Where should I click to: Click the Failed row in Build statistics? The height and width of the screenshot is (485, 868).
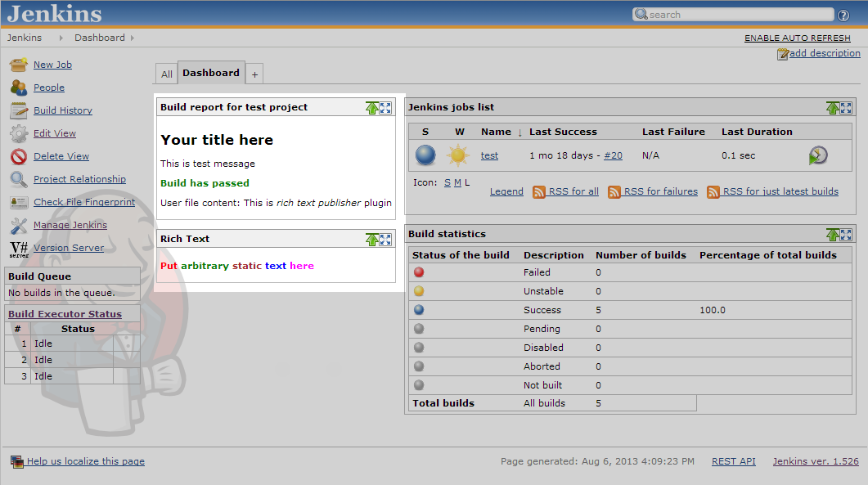point(631,272)
